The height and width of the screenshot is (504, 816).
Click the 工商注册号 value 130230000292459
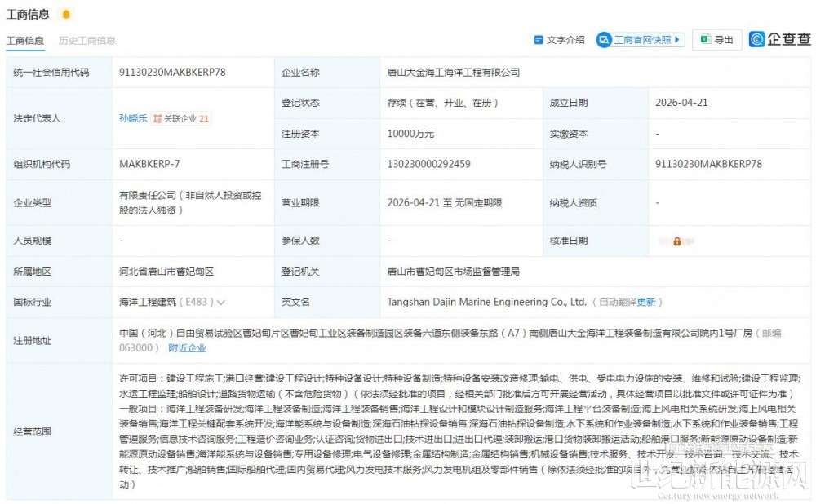pyautogui.click(x=428, y=164)
